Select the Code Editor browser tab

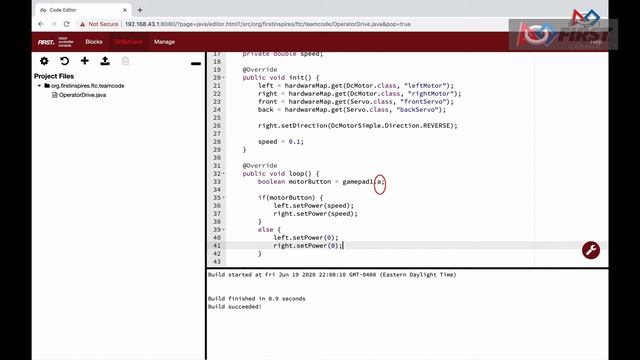(82, 10)
